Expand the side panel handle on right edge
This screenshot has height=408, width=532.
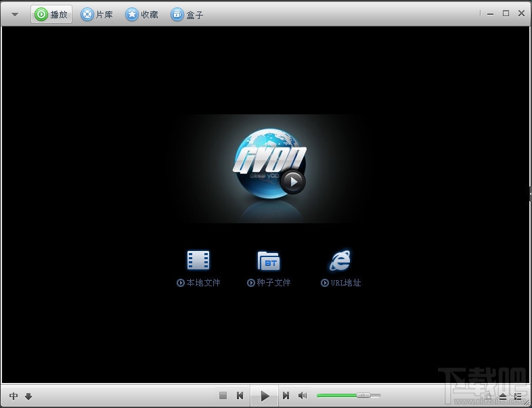click(530, 194)
